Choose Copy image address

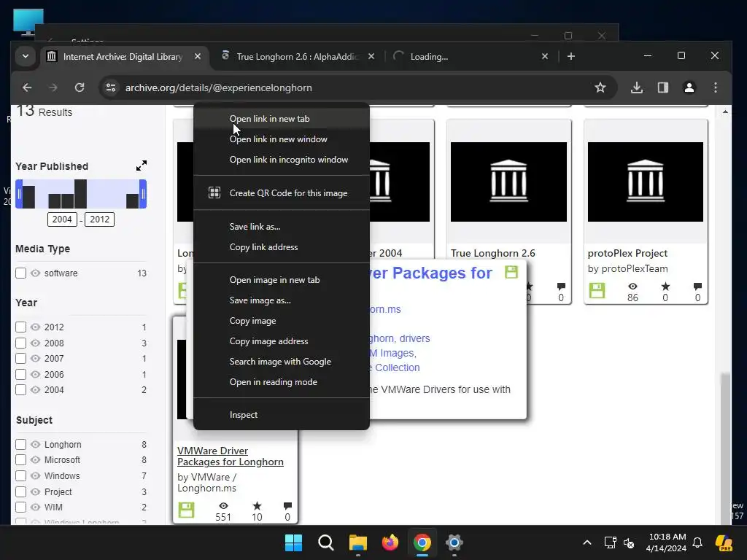tap(281, 341)
